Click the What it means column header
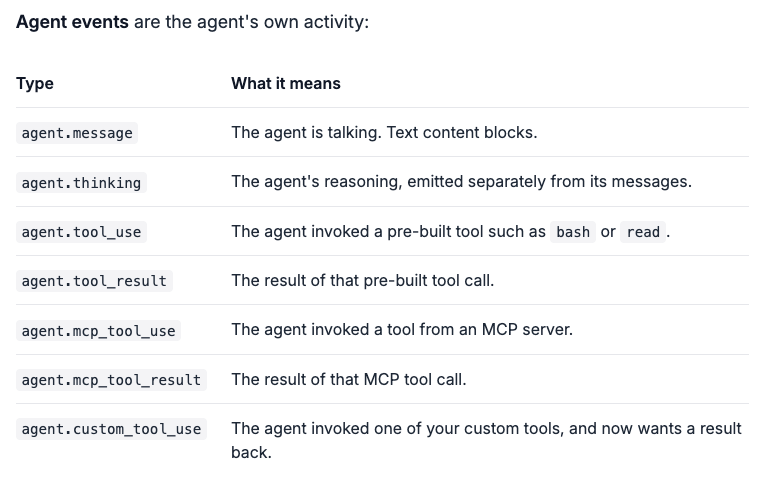This screenshot has height=483, width=766. (x=286, y=84)
